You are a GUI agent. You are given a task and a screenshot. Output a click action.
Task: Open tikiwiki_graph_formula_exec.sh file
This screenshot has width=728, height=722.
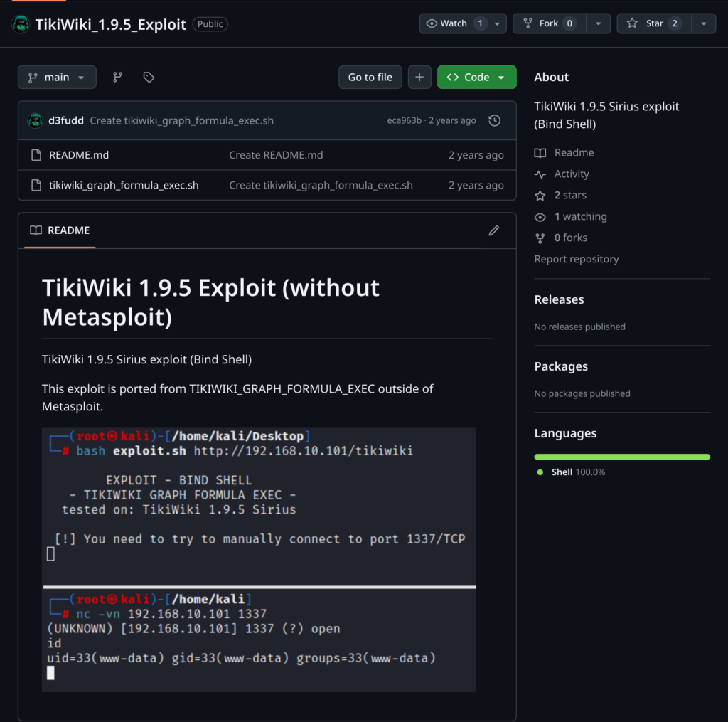tap(124, 186)
